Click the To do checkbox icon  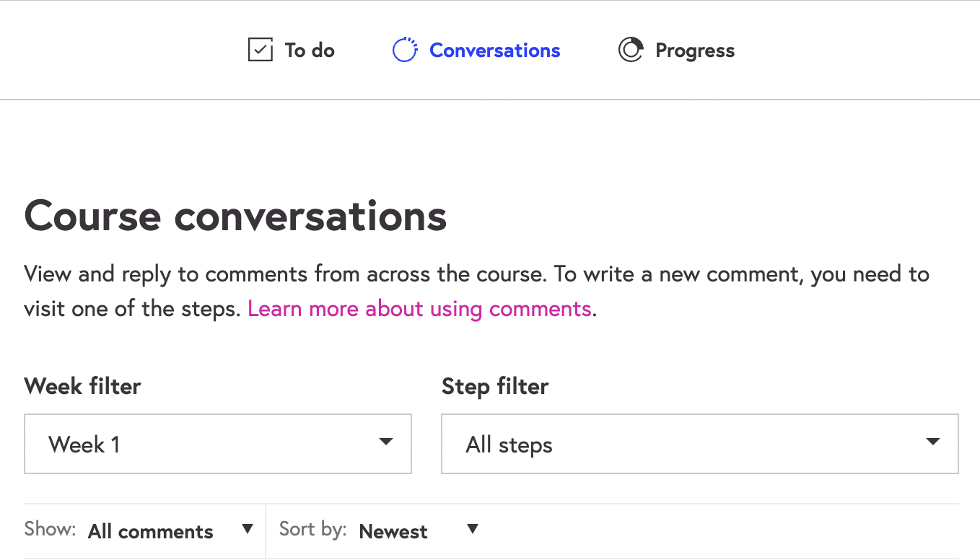pyautogui.click(x=260, y=50)
